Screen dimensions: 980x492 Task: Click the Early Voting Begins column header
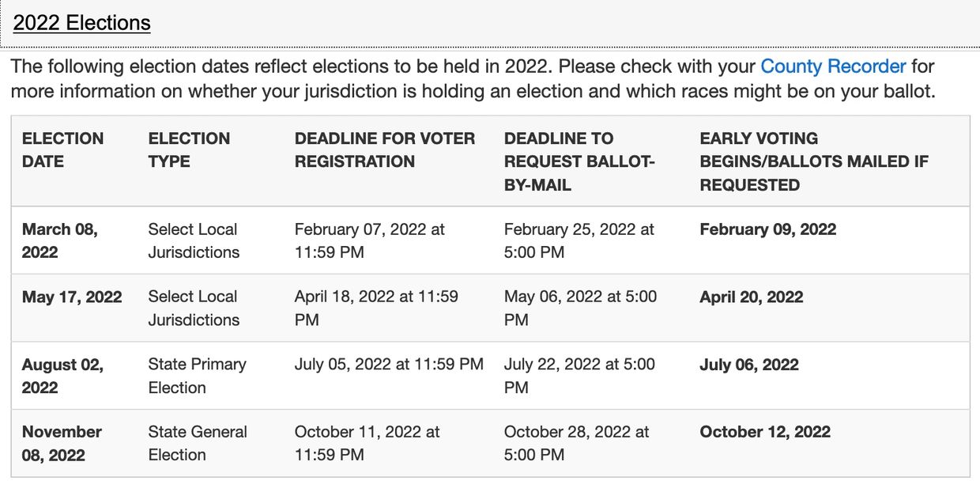[x=813, y=161]
